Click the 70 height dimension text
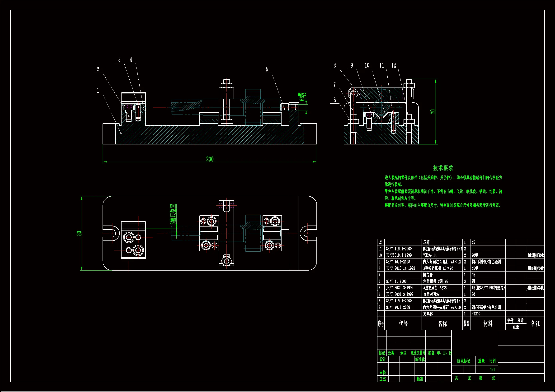Viewport: 555px width, 392px height. [x=433, y=112]
